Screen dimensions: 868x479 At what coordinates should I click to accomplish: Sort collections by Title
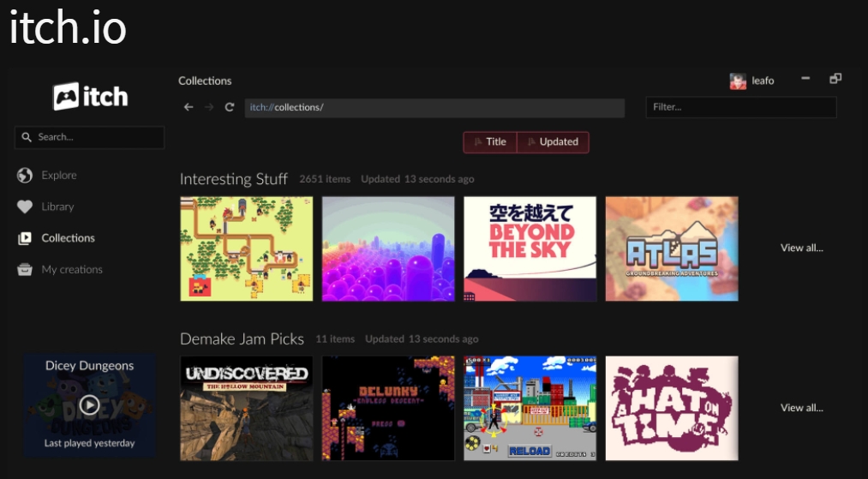click(490, 141)
